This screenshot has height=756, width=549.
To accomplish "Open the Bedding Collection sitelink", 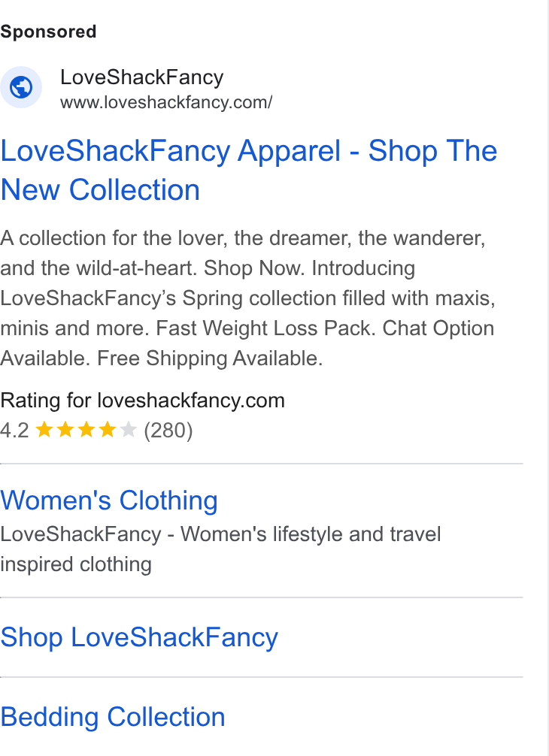I will point(112,716).
